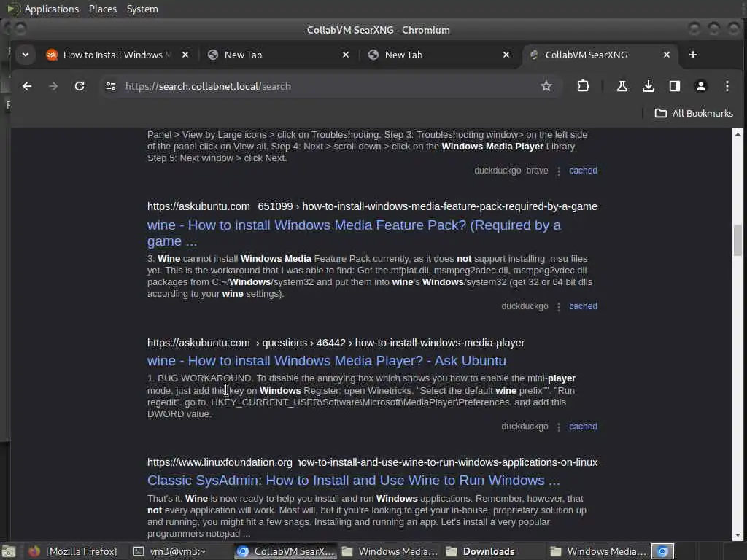Open the Applications menu

click(52, 9)
